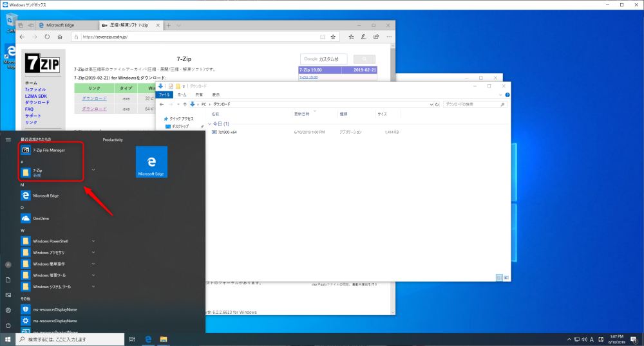The width and height of the screenshot is (644, 346).
Task: Expand Windows 管理ツール folder in Start menu
Action: 93,275
